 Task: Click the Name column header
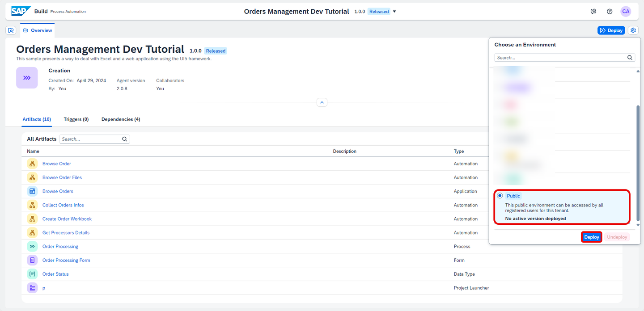pyautogui.click(x=33, y=151)
